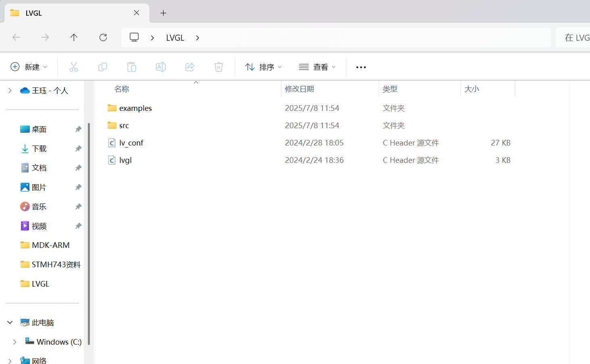590x364 pixels.
Task: Collapse the 此电脑 tree node
Action: click(10, 322)
